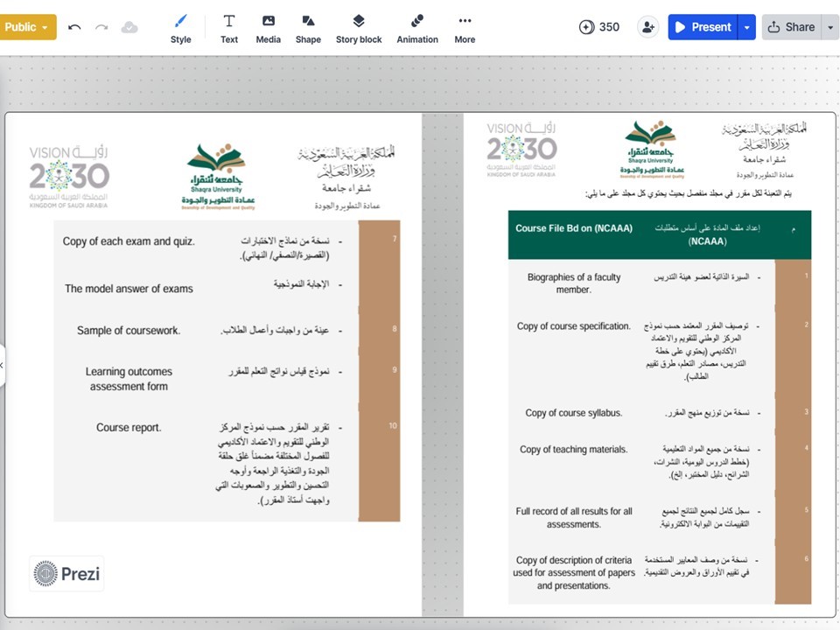
Task: Undo the last action
Action: pyautogui.click(x=74, y=27)
